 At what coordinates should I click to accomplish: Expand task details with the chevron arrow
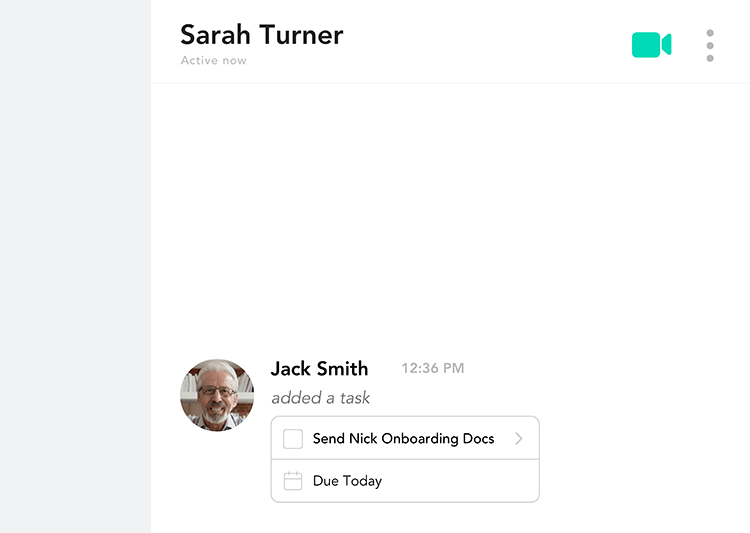click(519, 438)
